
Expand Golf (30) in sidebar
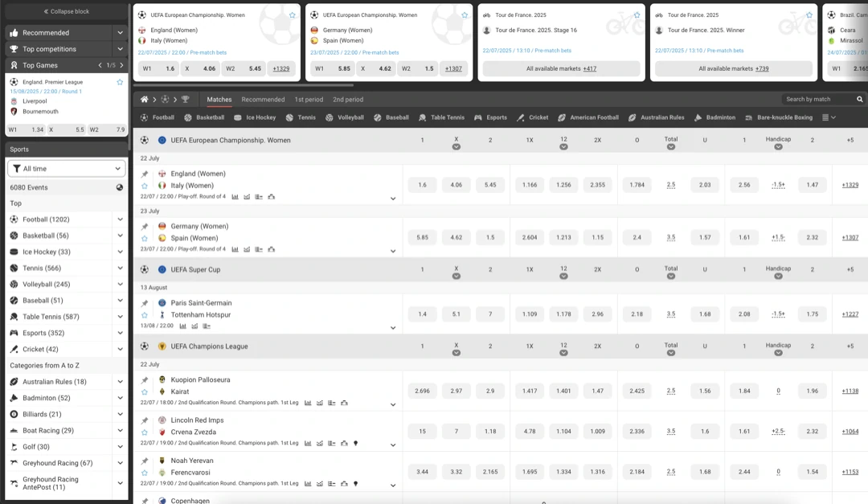point(120,446)
